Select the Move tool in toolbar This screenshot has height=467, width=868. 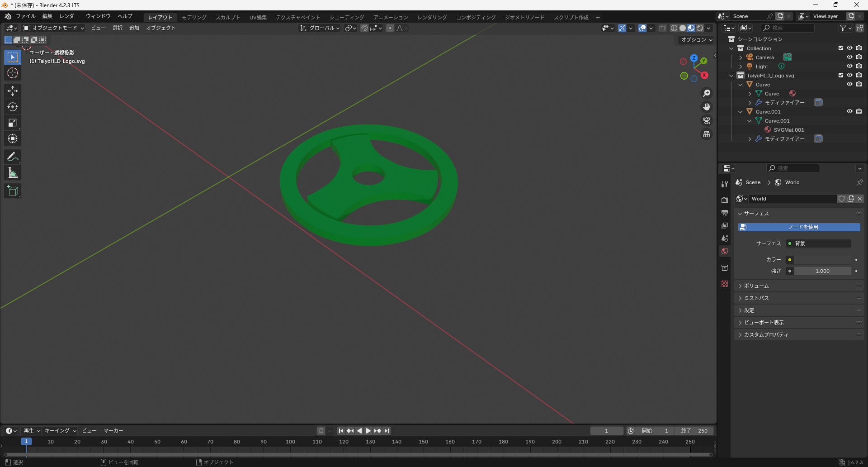13,91
